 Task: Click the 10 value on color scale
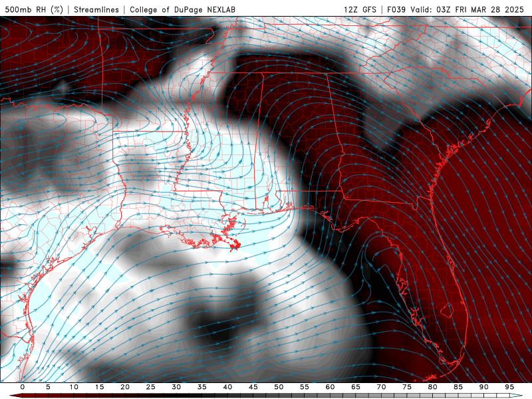click(x=74, y=387)
